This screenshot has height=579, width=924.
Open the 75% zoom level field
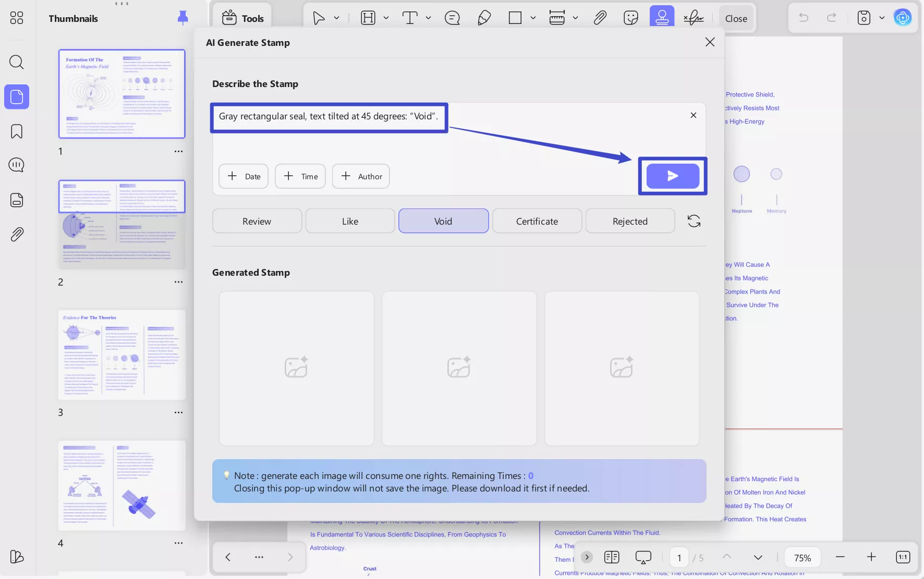802,558
